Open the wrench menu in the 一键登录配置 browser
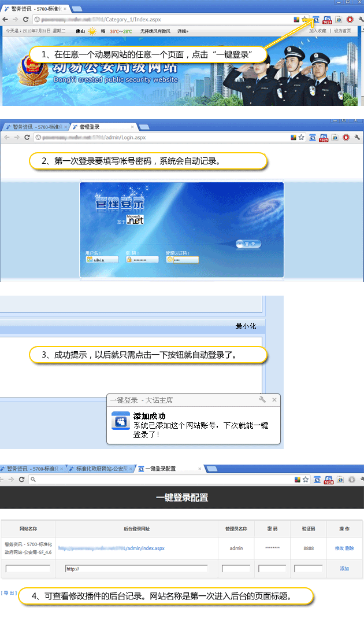Image resolution: width=364 pixels, height=637 pixels. (358, 480)
